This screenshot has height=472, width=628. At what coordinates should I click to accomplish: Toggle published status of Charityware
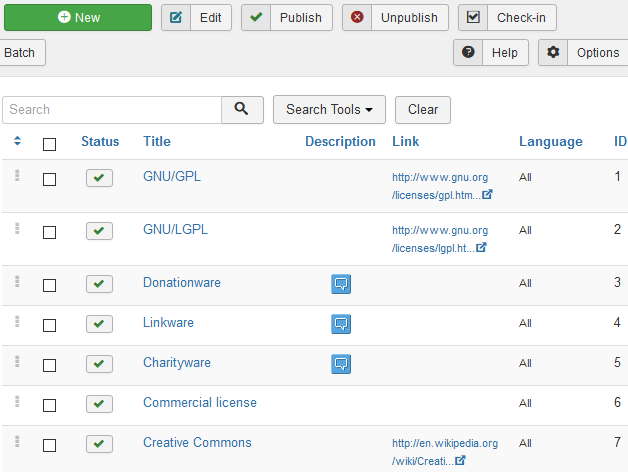99,364
